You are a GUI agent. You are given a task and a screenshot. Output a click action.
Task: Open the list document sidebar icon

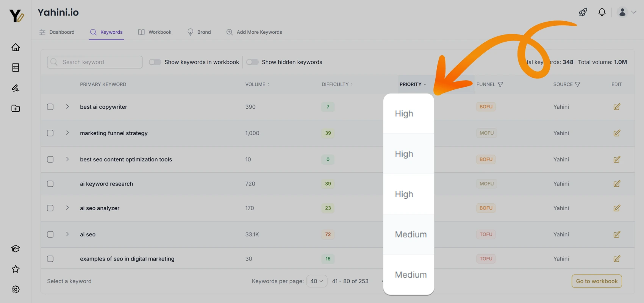pyautogui.click(x=16, y=68)
